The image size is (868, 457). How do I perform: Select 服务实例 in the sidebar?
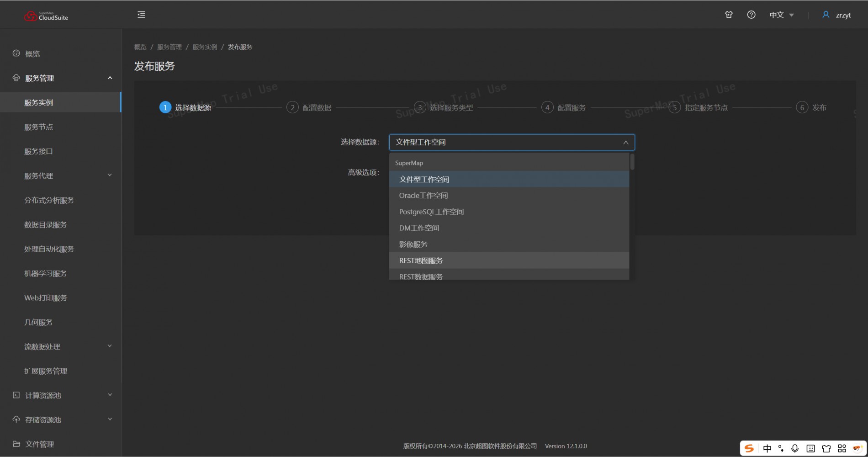pos(61,102)
